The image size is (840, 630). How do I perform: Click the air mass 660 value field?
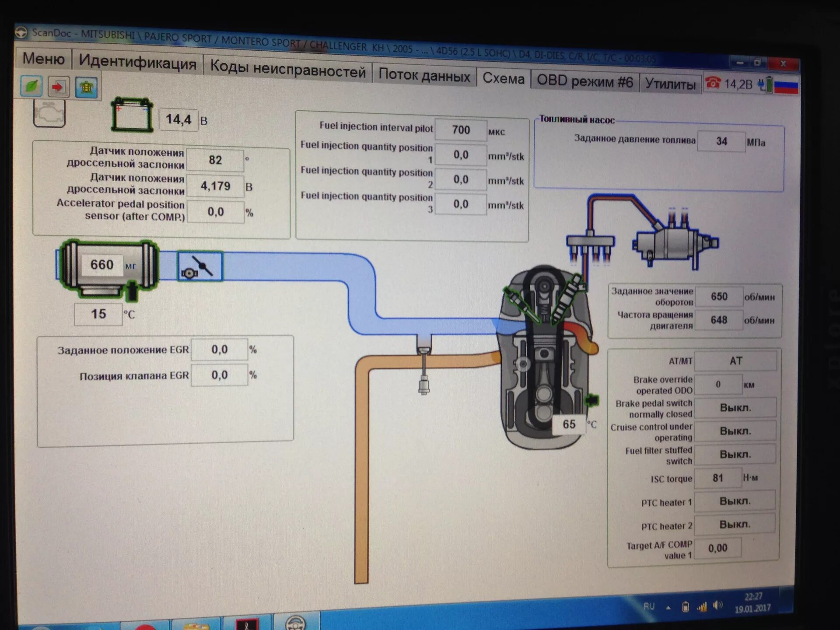101,265
